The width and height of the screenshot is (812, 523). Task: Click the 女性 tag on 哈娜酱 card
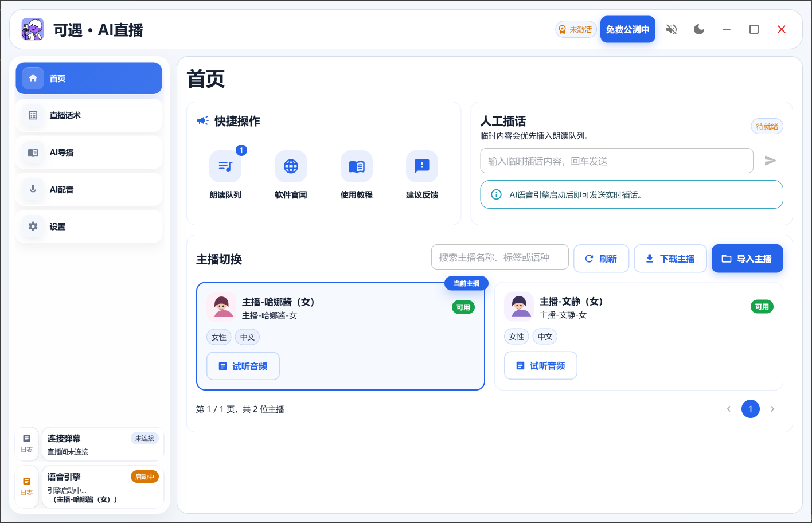click(219, 337)
